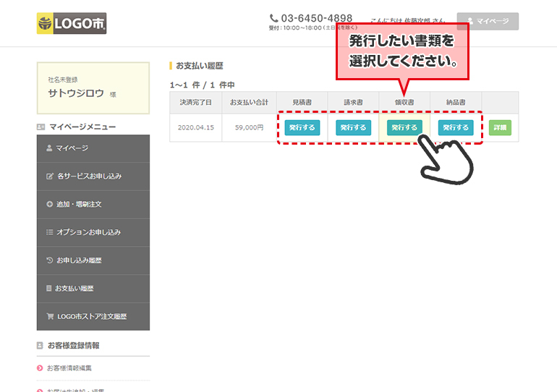Image resolution: width=557 pixels, height=392 pixels.
Task: Open LOGO市ストア注文履歴 menu item
Action: 93,317
